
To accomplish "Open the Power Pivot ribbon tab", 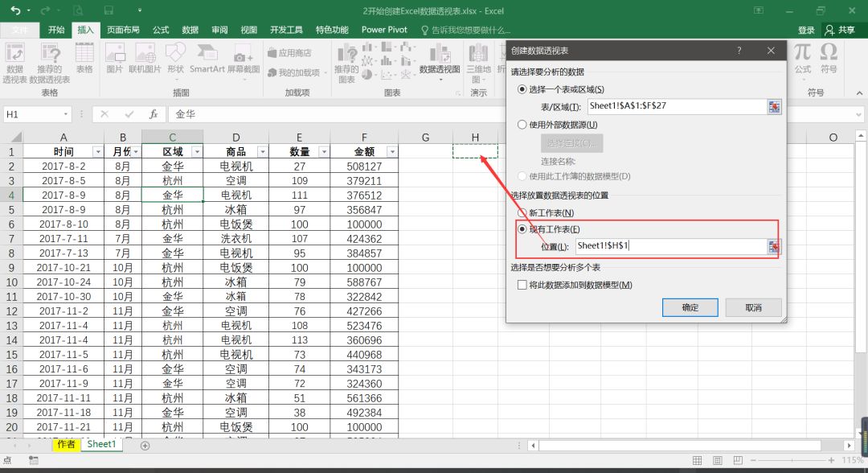I will point(384,30).
